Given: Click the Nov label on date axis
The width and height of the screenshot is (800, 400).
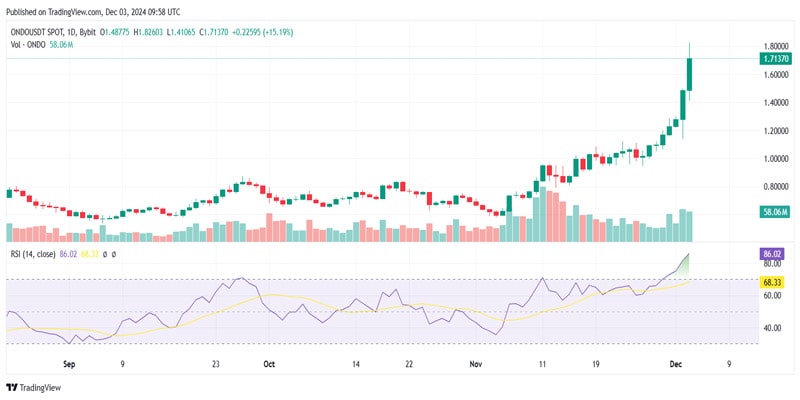Looking at the screenshot, I should [x=476, y=364].
